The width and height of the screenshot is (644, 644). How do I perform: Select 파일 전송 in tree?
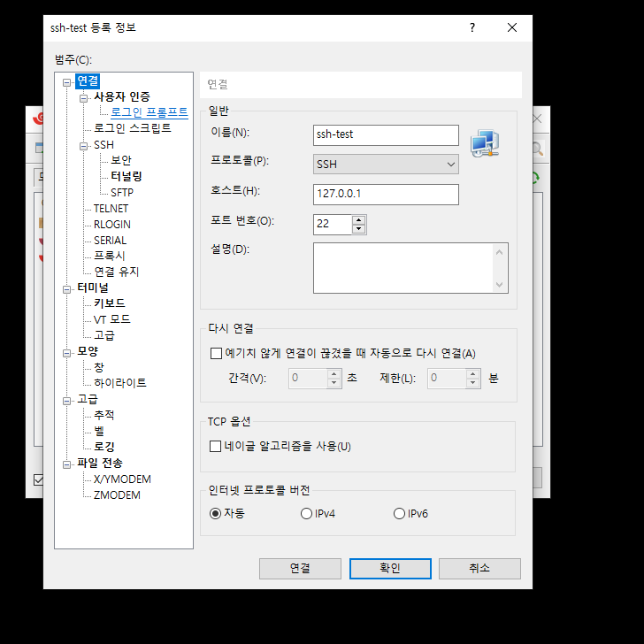tap(100, 464)
